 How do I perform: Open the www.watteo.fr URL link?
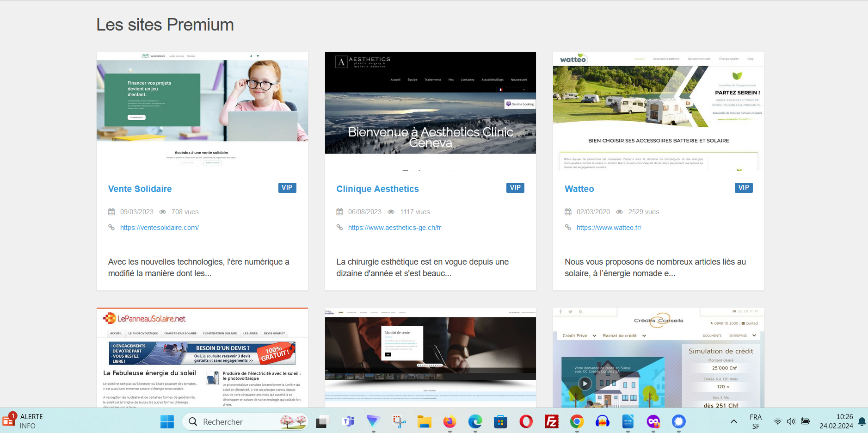[x=609, y=228]
